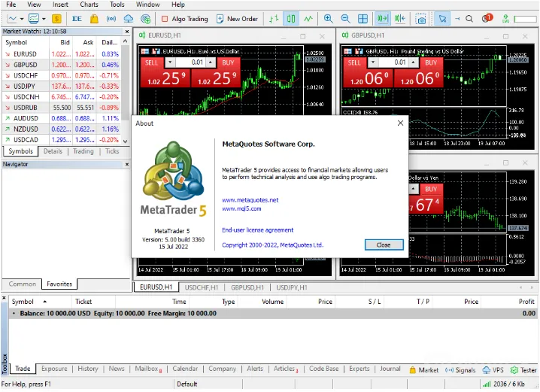Switch to USDCHF,H1 chart tab
Viewport: 540px width, 392px height.
pyautogui.click(x=202, y=287)
